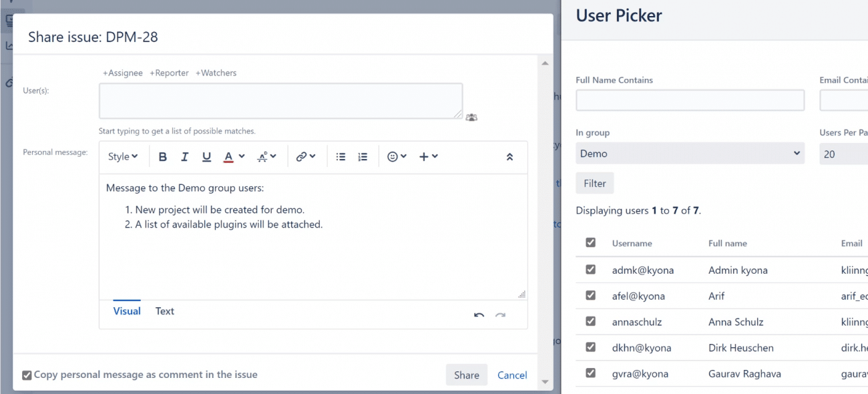Collapse the editor toolbar with double chevron
The height and width of the screenshot is (394, 868).
click(x=509, y=157)
